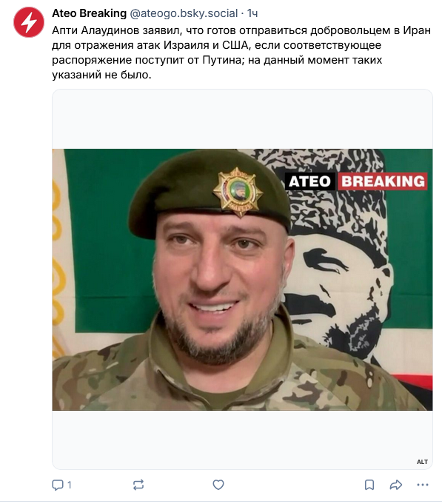Screen dimensions: 442x504
Task: Bookmark this post
Action: (x=369, y=485)
